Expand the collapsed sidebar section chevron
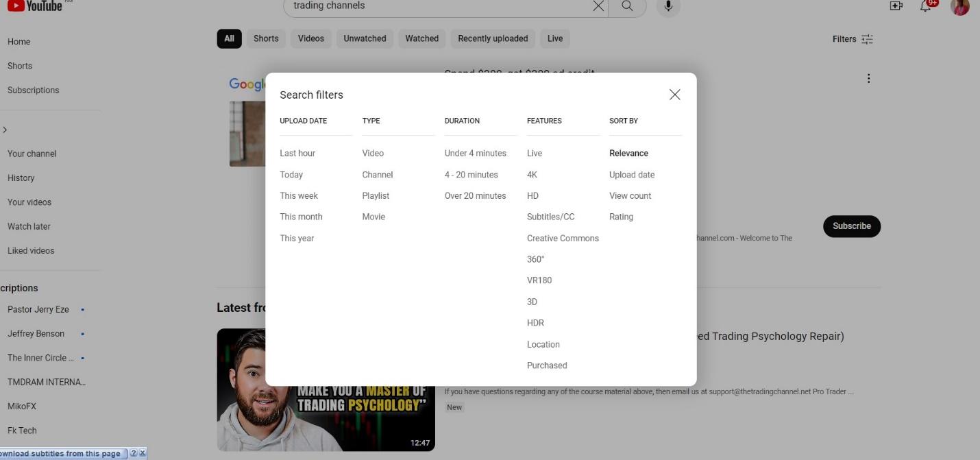 pyautogui.click(x=5, y=129)
